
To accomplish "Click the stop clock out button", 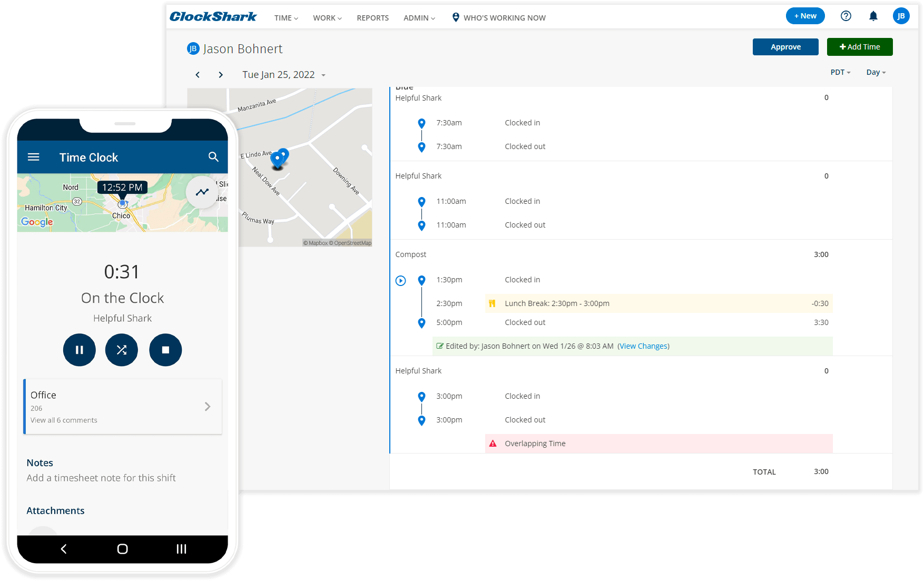I will 165,350.
